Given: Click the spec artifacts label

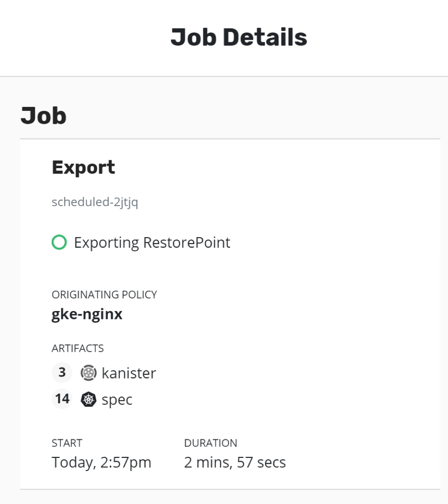Looking at the screenshot, I should pos(117,400).
